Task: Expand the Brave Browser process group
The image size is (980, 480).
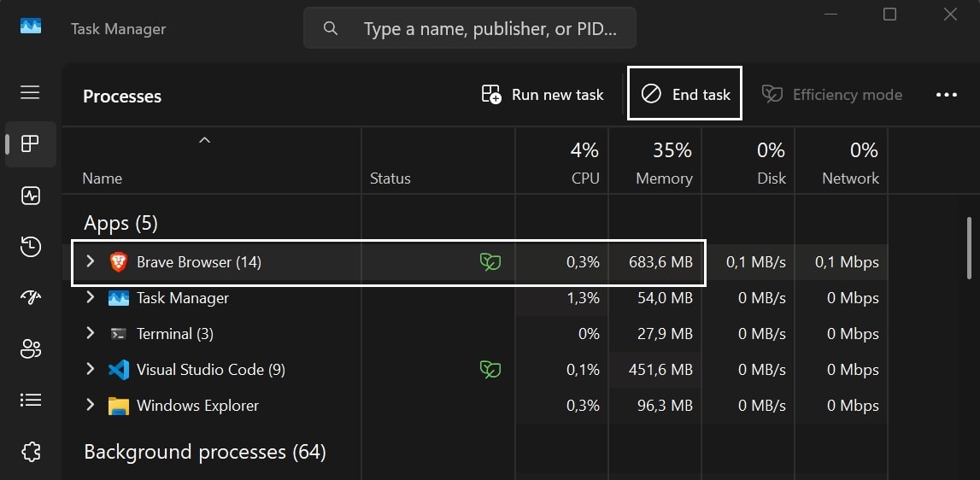Action: pos(90,261)
